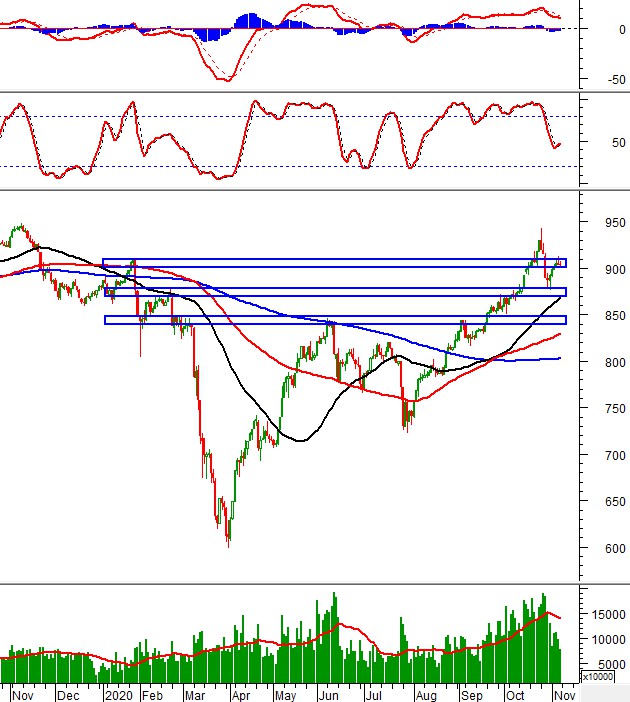Click the Dec month label
This screenshot has height=702, width=630.
point(69,692)
